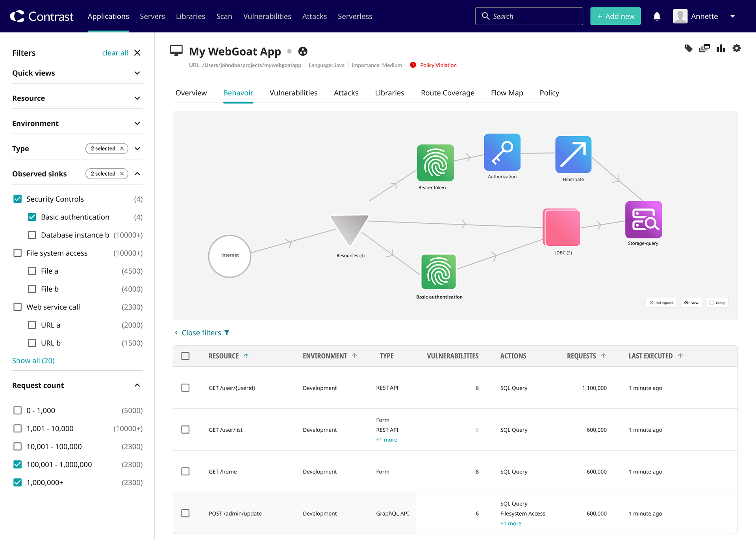Click into the Search input field
This screenshot has width=756, height=540.
click(x=535, y=17)
